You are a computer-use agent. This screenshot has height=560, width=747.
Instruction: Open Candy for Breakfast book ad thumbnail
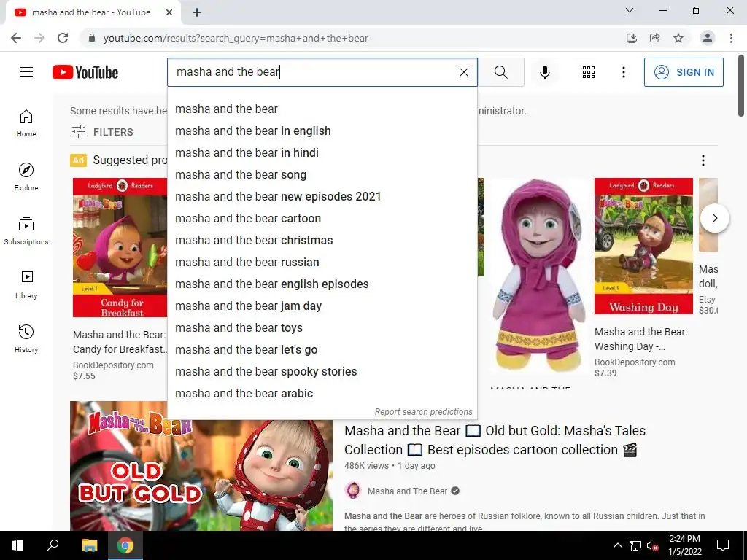click(120, 247)
